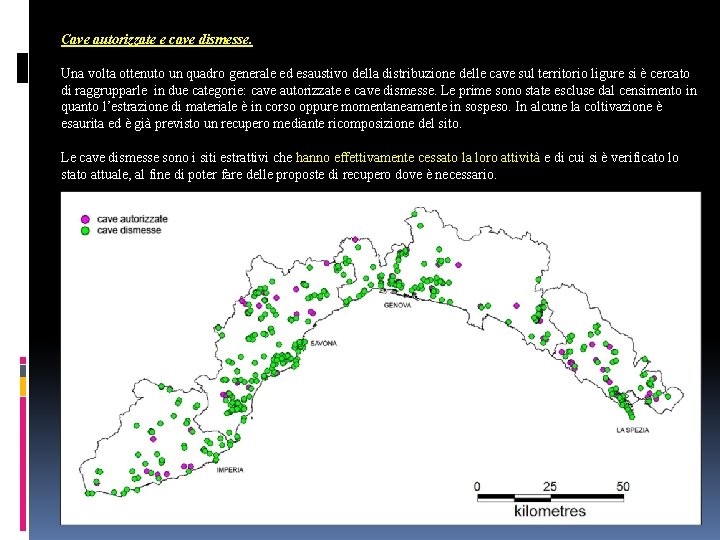The image size is (720, 540).
Task: Click the green 'cave dismesse' legend dot
Action: pyautogui.click(x=85, y=231)
